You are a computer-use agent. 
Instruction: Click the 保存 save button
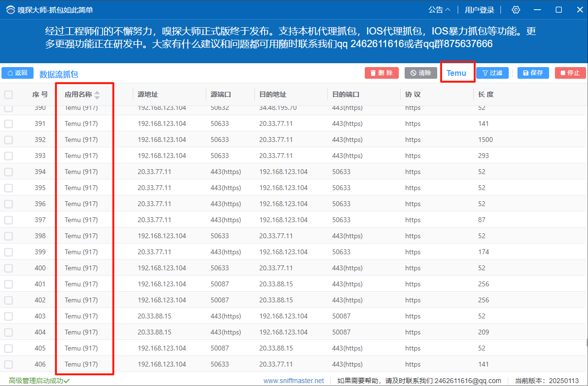533,73
